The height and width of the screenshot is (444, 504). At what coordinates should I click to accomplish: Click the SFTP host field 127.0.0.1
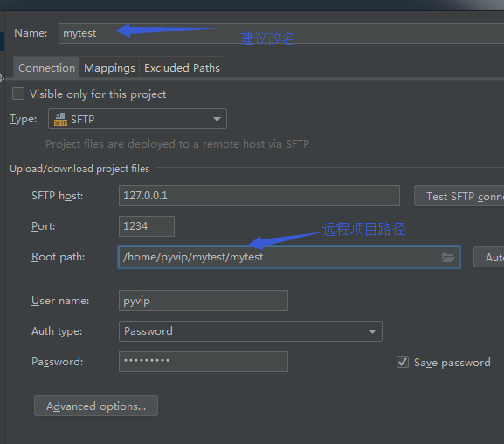(259, 196)
